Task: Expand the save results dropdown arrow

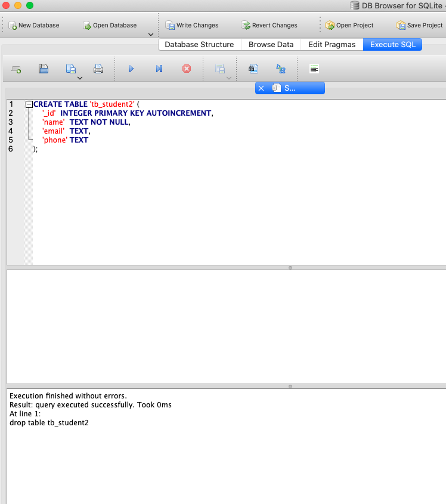Action: [229, 78]
